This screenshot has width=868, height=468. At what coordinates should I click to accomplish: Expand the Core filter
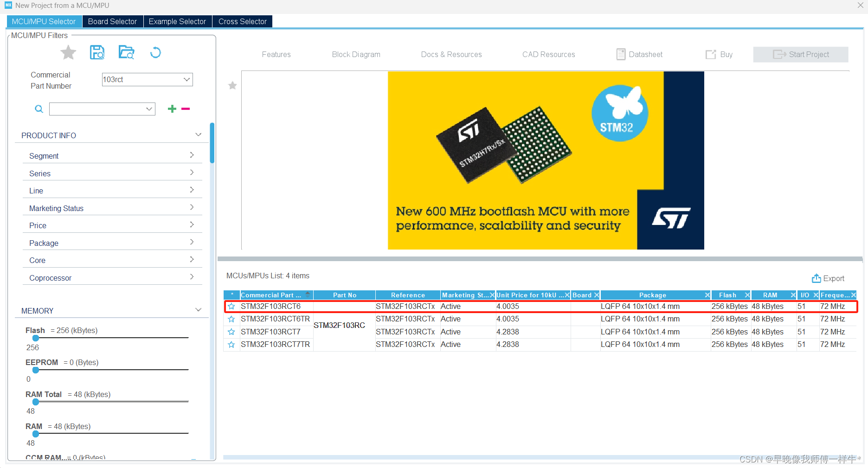click(192, 260)
